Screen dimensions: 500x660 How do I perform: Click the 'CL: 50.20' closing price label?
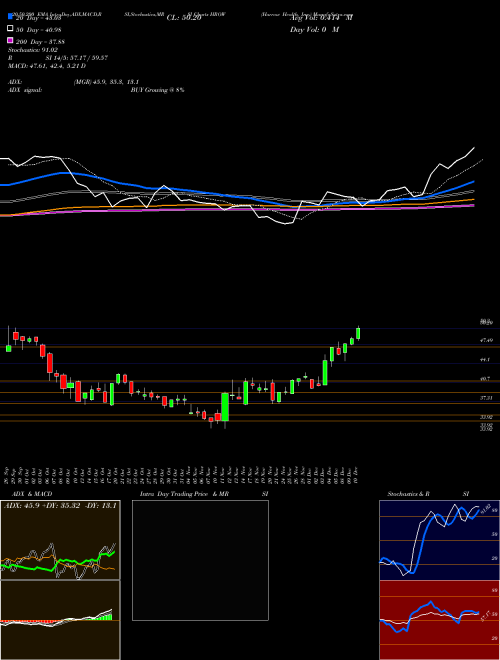click(184, 18)
